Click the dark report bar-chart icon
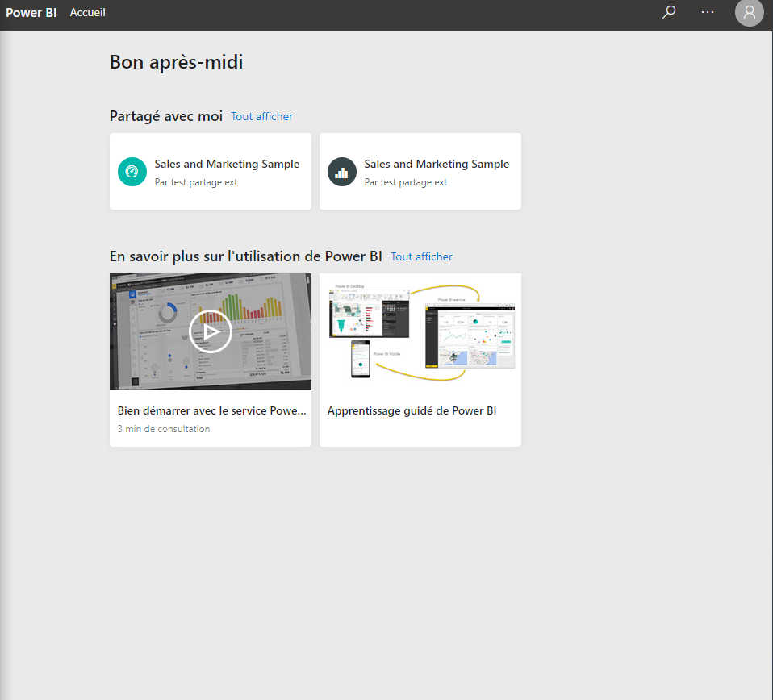773x700 pixels. click(341, 172)
